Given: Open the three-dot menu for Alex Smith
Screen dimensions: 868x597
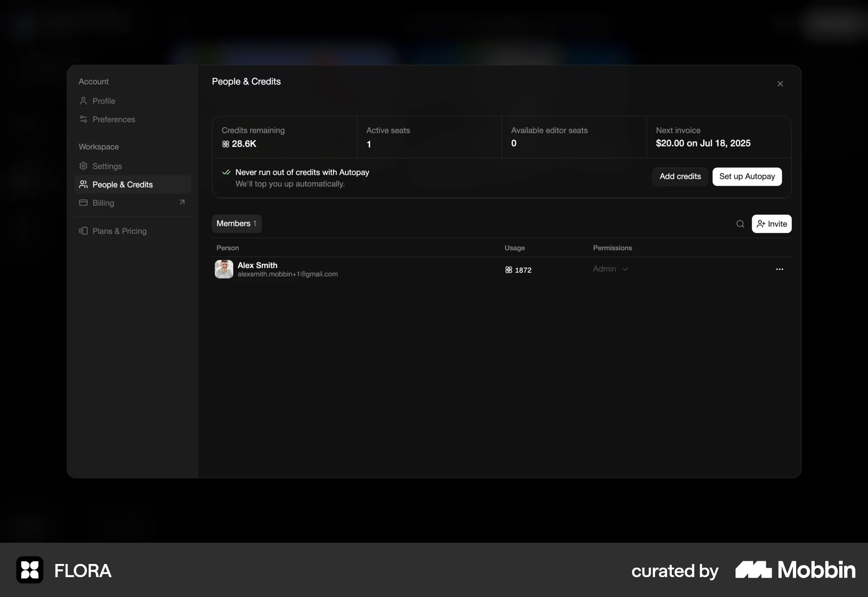Looking at the screenshot, I should click(779, 269).
